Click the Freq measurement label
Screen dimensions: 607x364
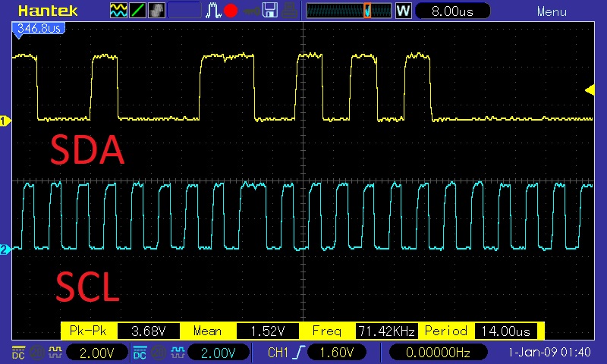point(327,331)
